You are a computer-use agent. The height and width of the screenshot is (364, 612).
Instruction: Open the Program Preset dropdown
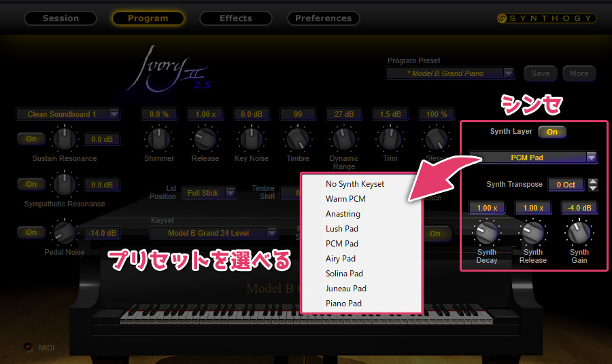[x=450, y=73]
